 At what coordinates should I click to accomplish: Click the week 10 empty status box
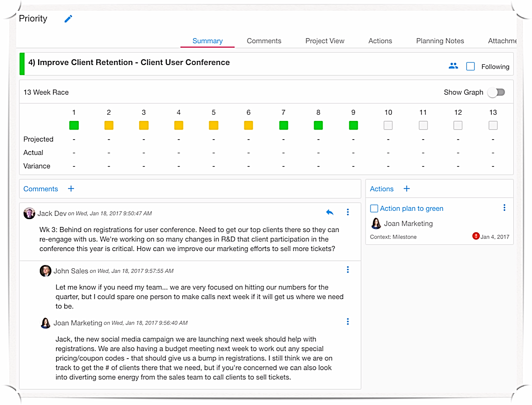coord(388,125)
